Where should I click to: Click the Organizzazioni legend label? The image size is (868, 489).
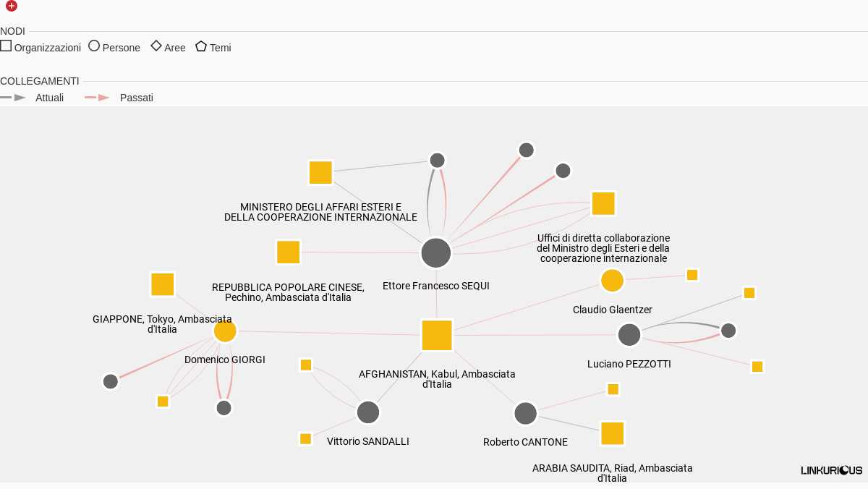pos(48,48)
